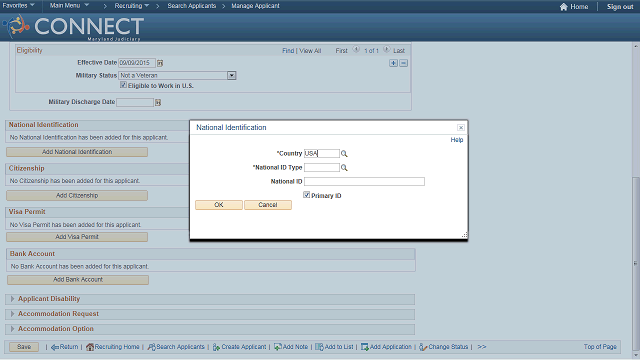Viewport: 640px width, 360px height.
Task: Click the Return link
Action: click(x=64, y=347)
